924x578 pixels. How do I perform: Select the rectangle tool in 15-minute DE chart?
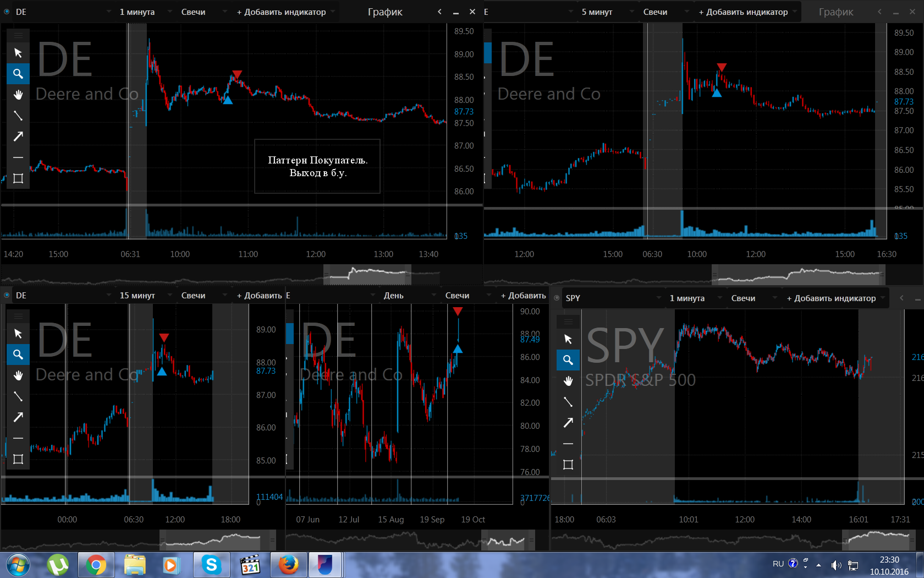click(x=18, y=459)
